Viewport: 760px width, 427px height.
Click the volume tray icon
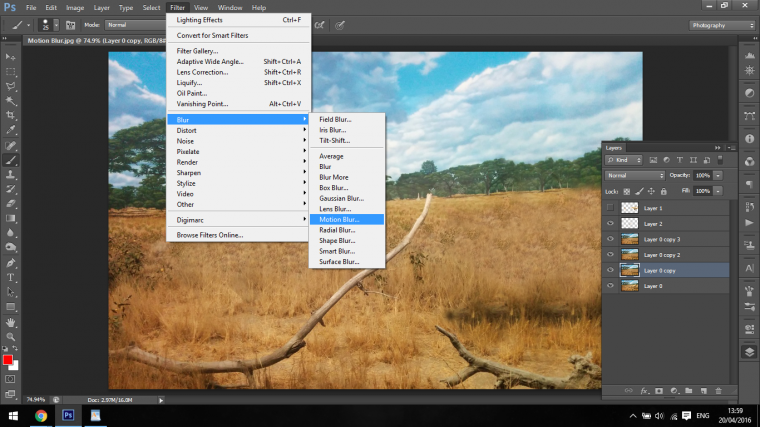click(659, 416)
